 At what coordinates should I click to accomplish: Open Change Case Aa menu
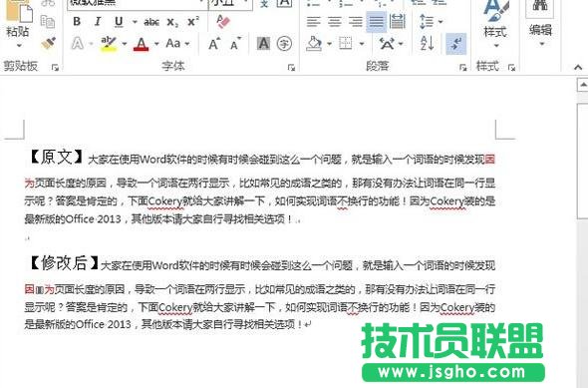(177, 44)
